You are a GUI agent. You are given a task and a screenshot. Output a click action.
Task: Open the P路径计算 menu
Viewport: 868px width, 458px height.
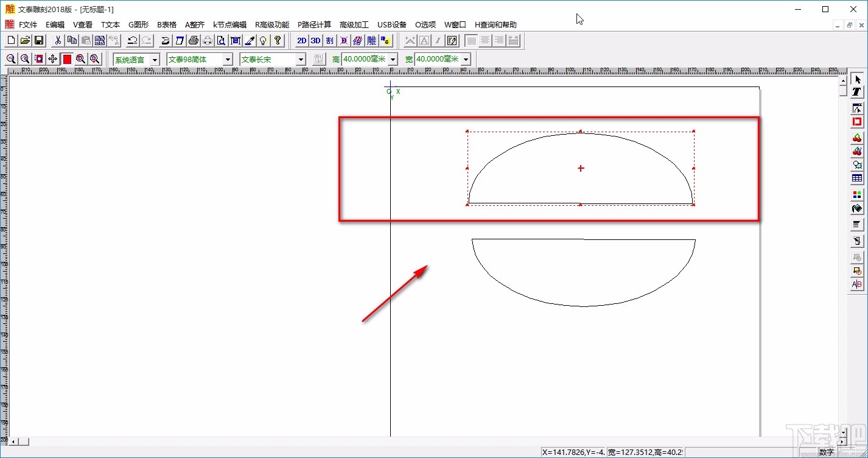(x=314, y=25)
